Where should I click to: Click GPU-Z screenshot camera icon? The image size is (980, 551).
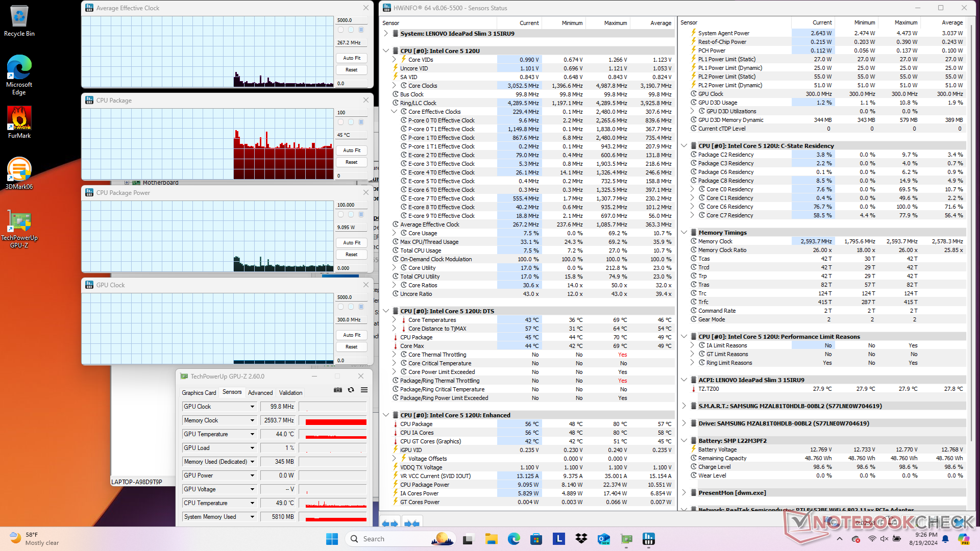pos(338,390)
